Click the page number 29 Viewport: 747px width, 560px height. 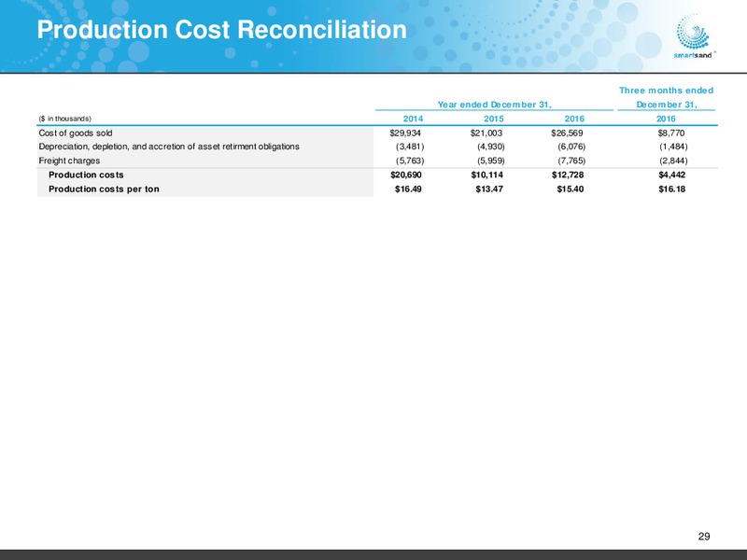coord(704,537)
